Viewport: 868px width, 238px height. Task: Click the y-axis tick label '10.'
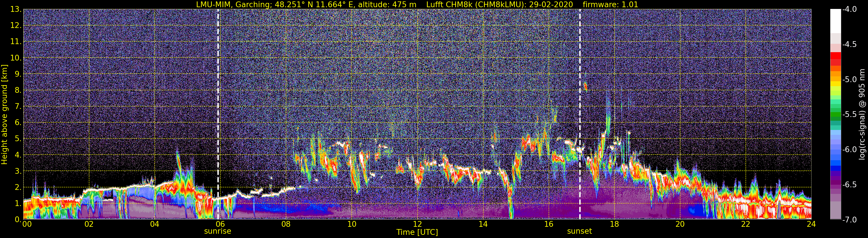point(16,58)
